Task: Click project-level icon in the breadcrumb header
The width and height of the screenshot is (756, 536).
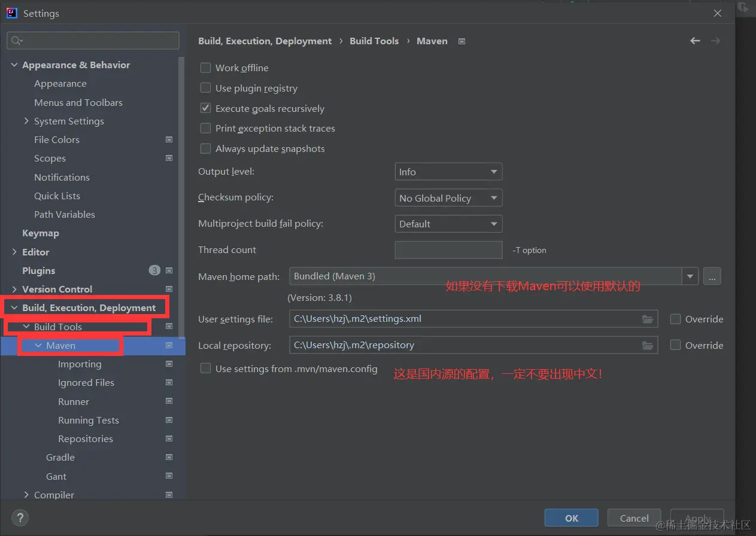Action: pyautogui.click(x=462, y=41)
